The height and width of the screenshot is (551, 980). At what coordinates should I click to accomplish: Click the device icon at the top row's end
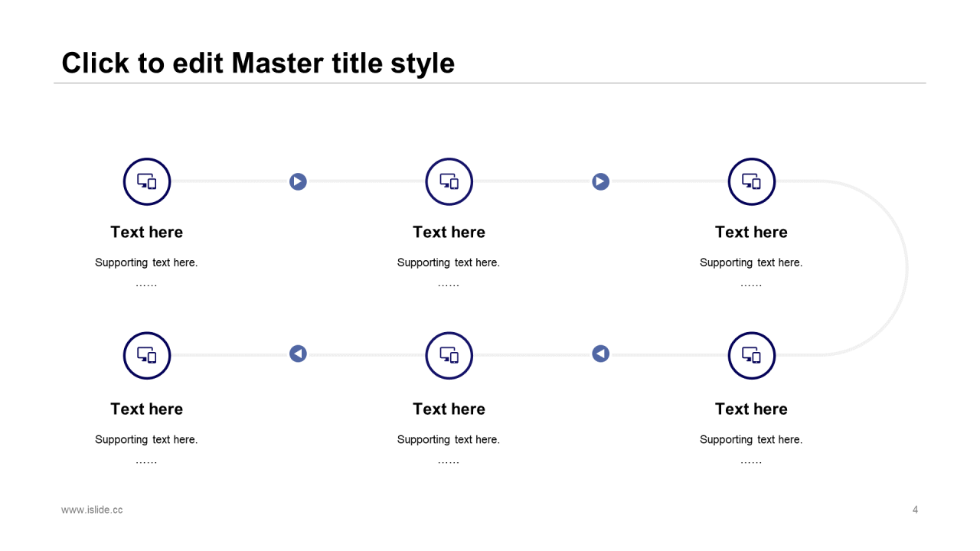[752, 182]
